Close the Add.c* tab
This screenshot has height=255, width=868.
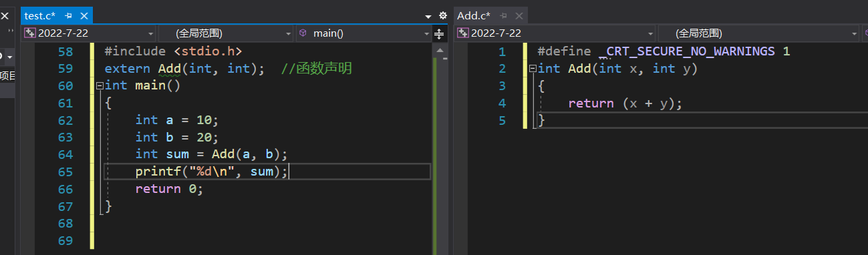coord(519,15)
